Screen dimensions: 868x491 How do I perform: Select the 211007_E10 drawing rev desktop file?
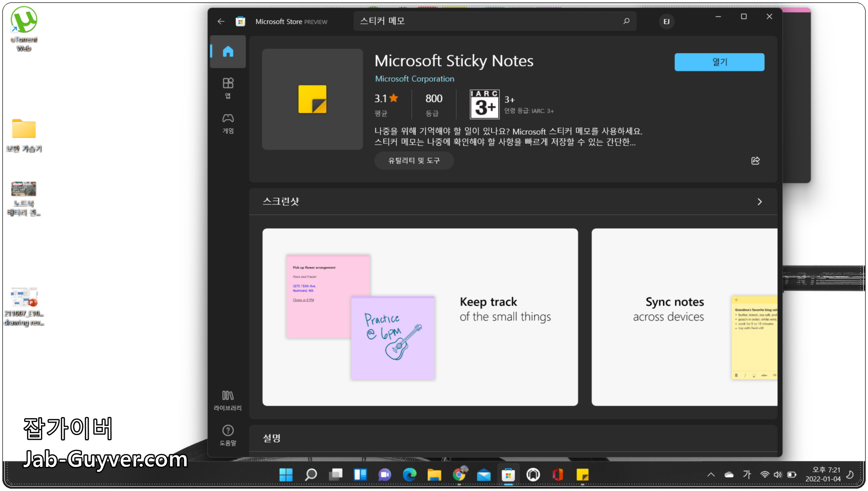(x=24, y=307)
